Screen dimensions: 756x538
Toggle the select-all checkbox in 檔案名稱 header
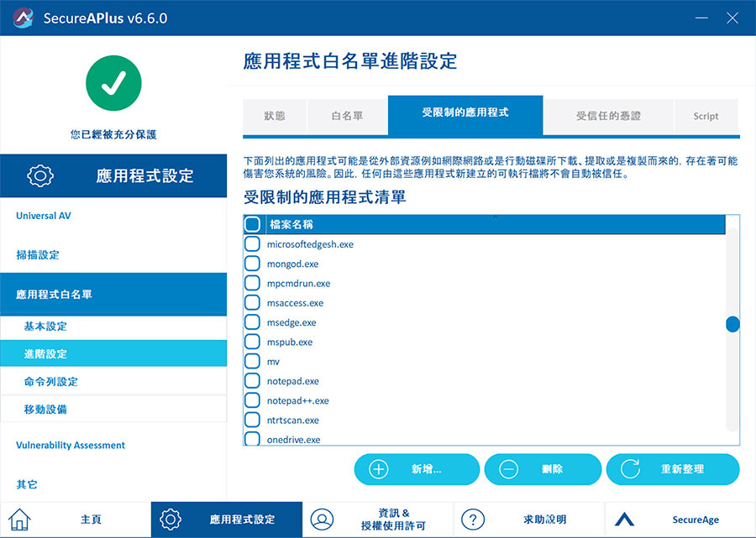[252, 224]
